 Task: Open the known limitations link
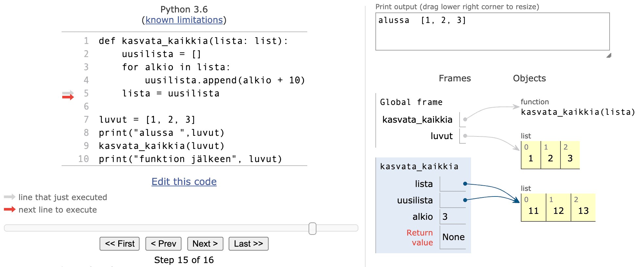[184, 20]
